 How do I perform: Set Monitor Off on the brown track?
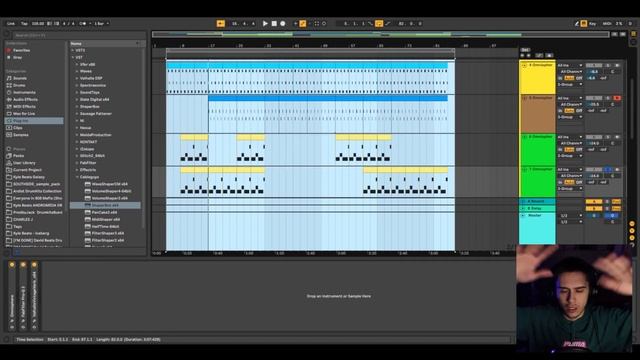[579, 111]
